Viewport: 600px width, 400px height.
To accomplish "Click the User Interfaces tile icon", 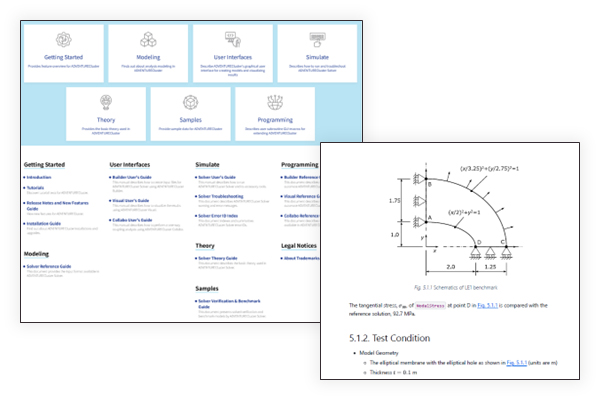I will pos(233,40).
